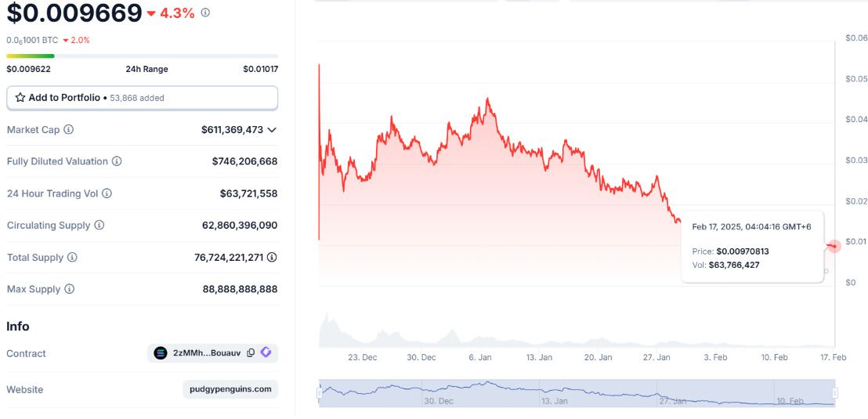This screenshot has width=868, height=419.
Task: Open the pudgypenguins.com website link
Action: point(230,389)
